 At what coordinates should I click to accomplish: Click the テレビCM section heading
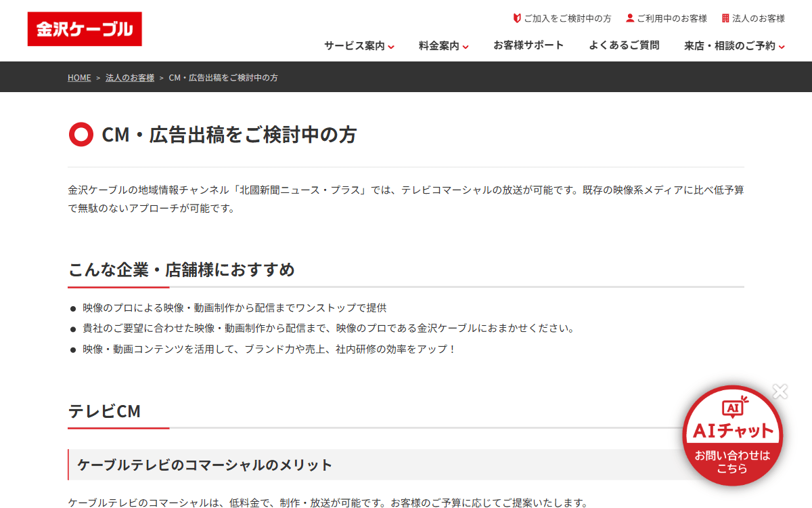click(104, 410)
